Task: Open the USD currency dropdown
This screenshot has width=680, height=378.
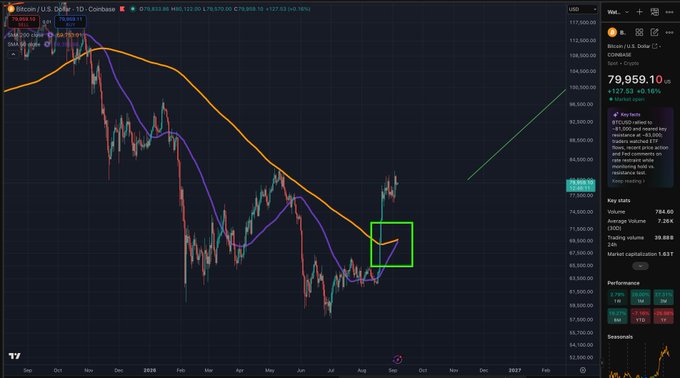Action: pos(582,9)
